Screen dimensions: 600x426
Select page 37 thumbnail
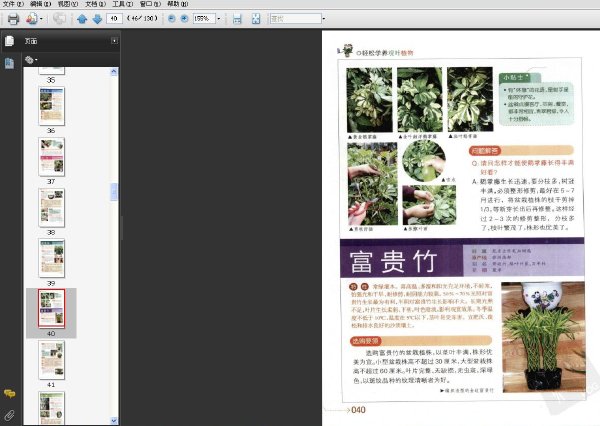[52, 157]
